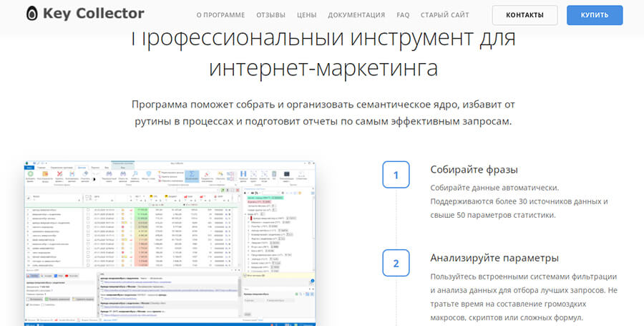Viewport: 644px width, 326px height.
Task: Click the text Собирайте данные автоматически
Action: tap(494, 188)
